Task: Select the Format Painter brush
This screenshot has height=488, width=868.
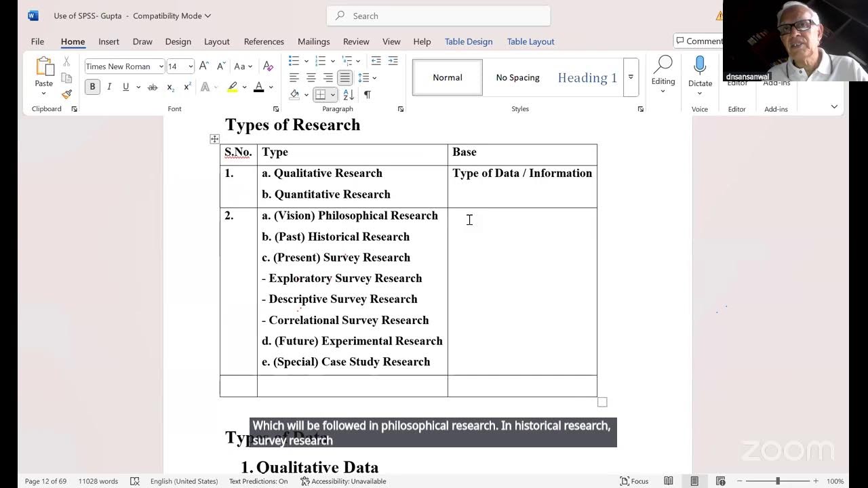Action: click(x=66, y=94)
